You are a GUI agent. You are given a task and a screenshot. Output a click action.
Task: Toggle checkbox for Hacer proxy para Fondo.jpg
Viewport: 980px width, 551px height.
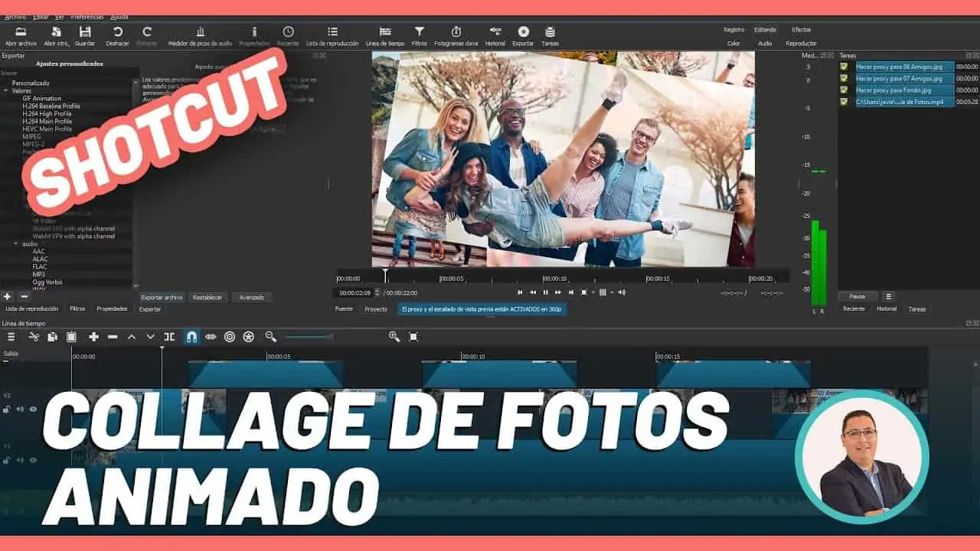pyautogui.click(x=844, y=90)
